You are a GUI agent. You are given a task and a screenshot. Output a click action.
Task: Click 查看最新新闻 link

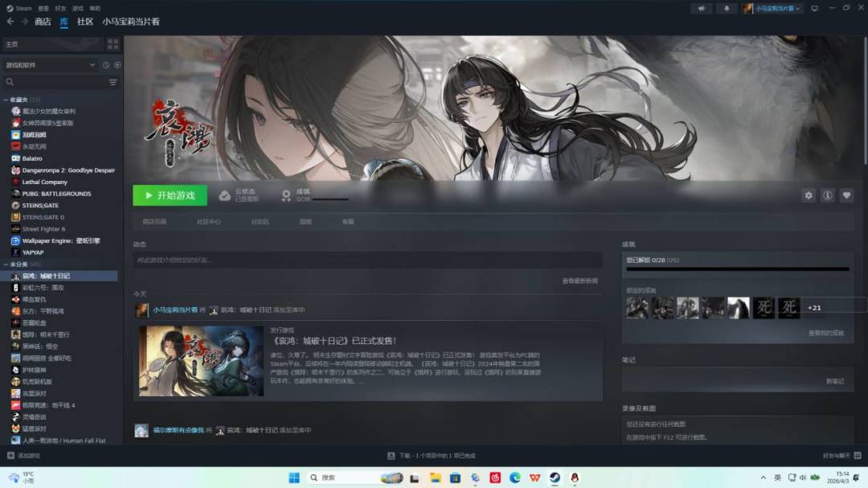point(579,281)
